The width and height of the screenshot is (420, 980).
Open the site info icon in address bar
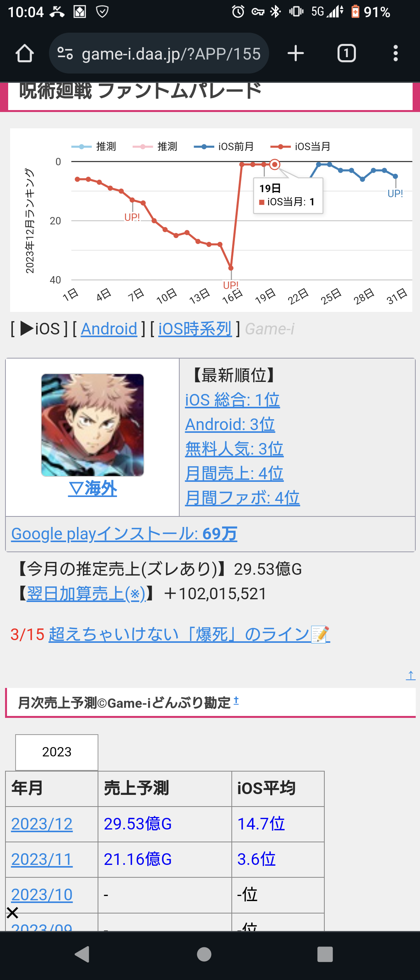tap(65, 53)
